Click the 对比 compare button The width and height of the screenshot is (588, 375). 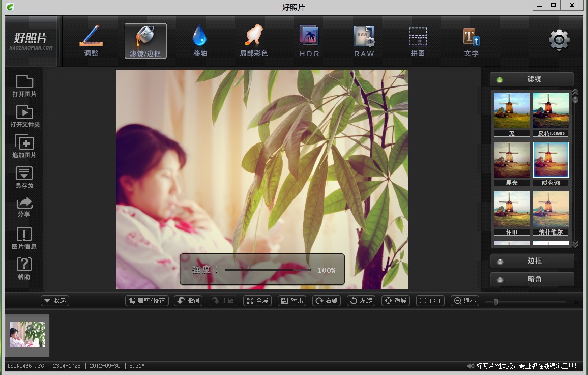tap(292, 301)
